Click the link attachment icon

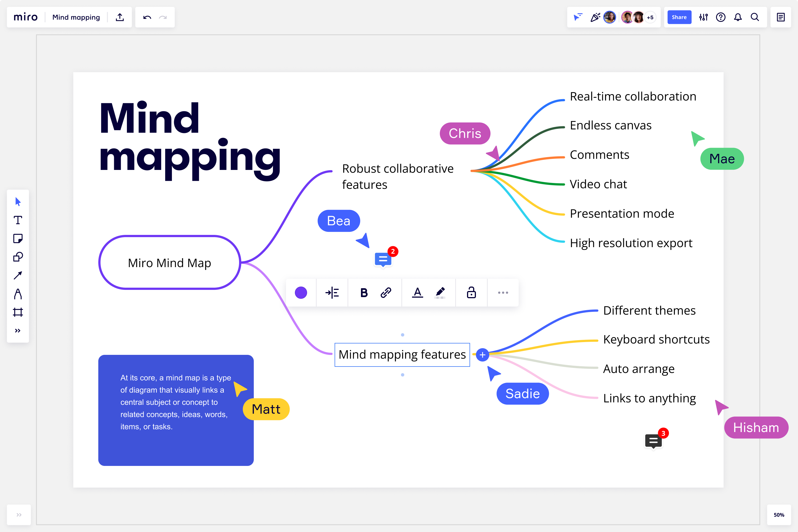point(385,292)
